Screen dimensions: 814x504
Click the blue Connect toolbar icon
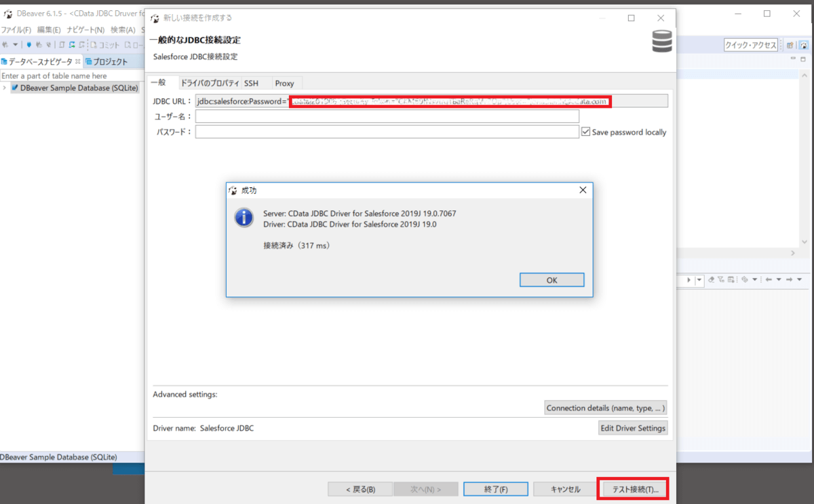pos(29,45)
